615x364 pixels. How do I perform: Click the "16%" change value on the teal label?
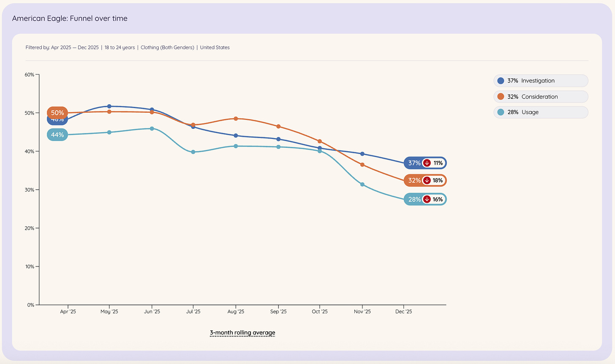[x=438, y=199]
